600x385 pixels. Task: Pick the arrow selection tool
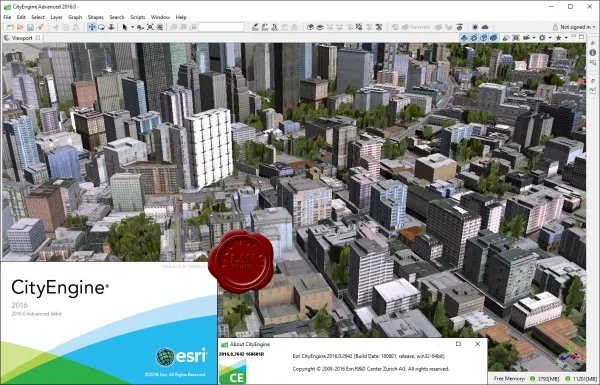pyautogui.click(x=124, y=27)
